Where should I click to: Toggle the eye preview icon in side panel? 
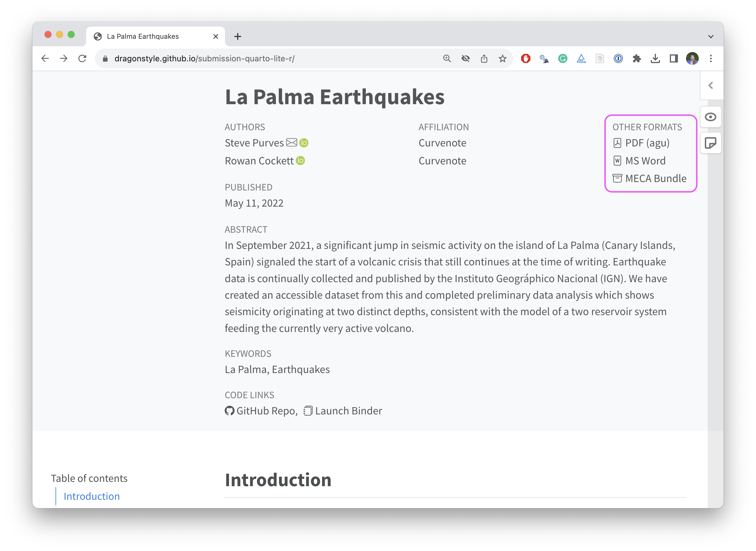point(711,117)
